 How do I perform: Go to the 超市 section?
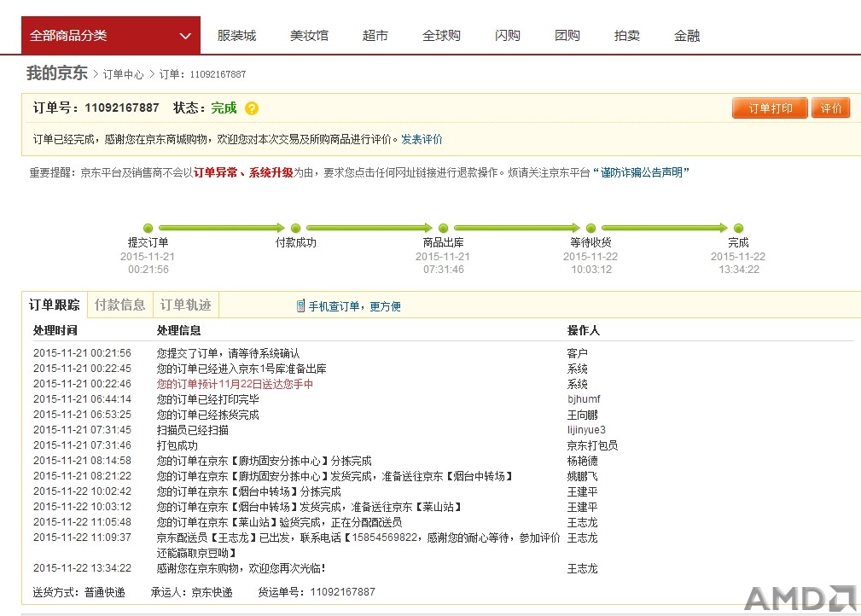tap(375, 36)
